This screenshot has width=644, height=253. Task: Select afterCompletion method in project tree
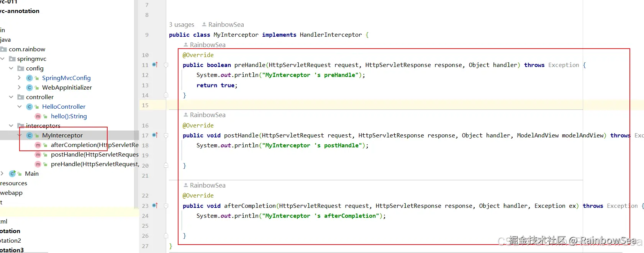point(95,145)
